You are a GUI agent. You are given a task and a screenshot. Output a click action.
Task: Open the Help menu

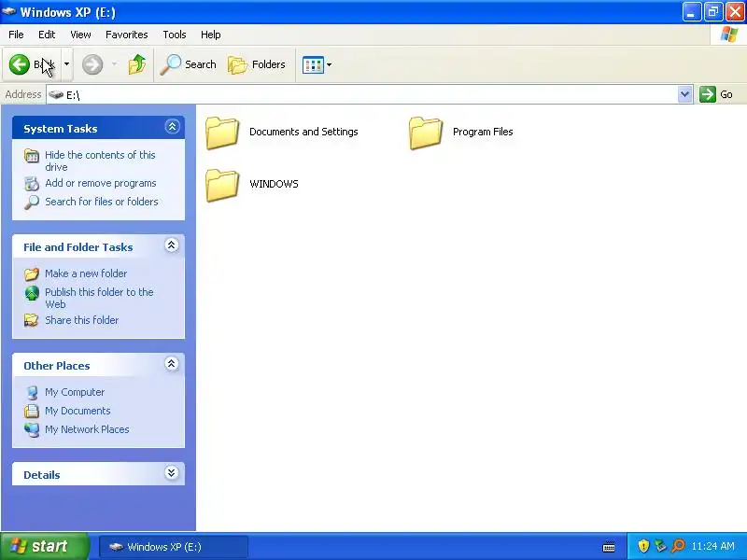(211, 35)
